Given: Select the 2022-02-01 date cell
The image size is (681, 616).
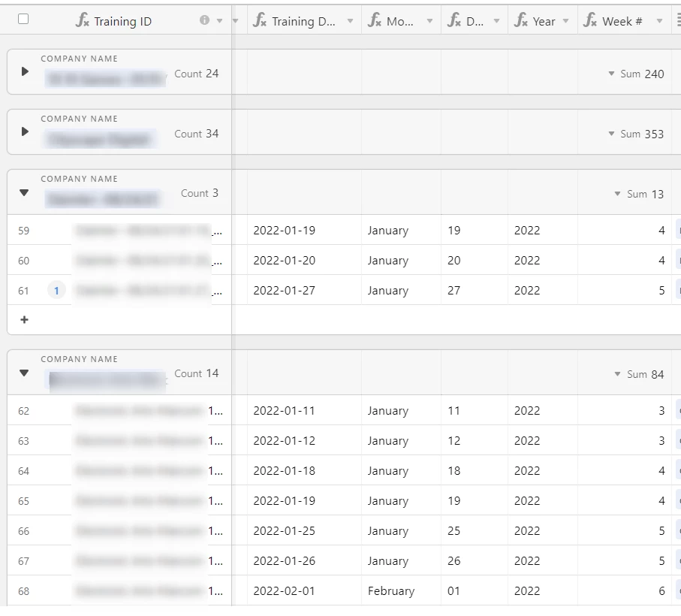Looking at the screenshot, I should click(304, 590).
